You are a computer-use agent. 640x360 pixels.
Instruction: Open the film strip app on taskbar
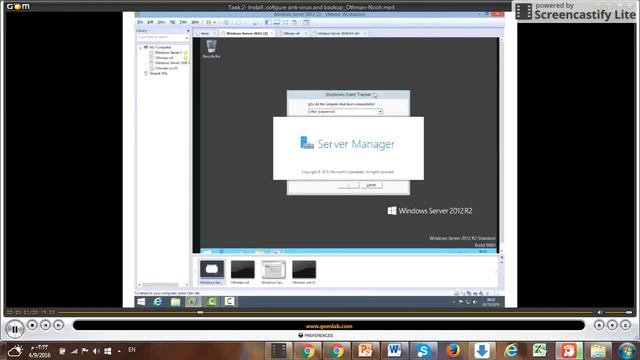[x=279, y=351]
